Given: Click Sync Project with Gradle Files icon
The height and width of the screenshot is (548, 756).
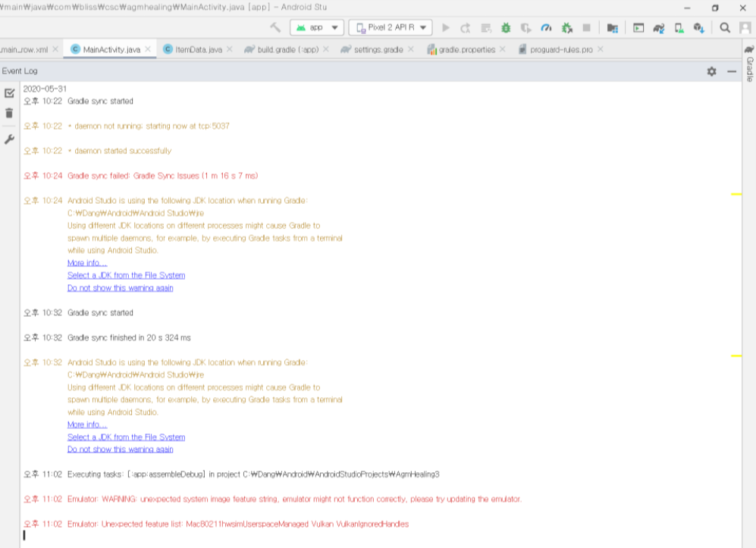Looking at the screenshot, I should point(659,28).
